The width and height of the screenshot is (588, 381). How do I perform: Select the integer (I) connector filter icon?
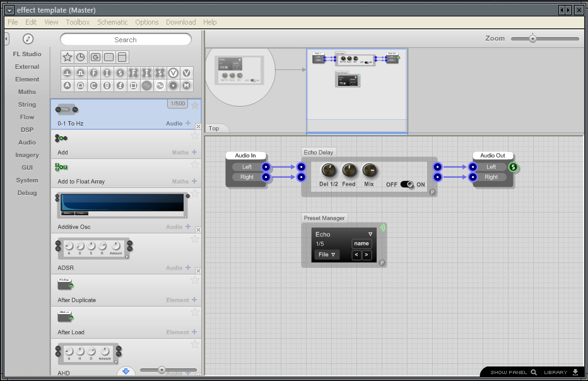click(107, 73)
